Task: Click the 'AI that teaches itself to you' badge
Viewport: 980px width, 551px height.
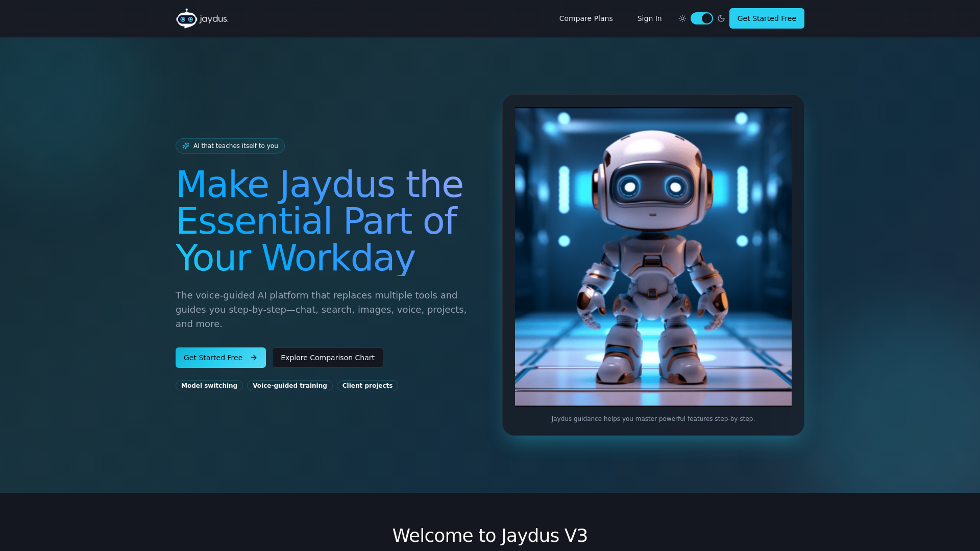Action: tap(230, 146)
